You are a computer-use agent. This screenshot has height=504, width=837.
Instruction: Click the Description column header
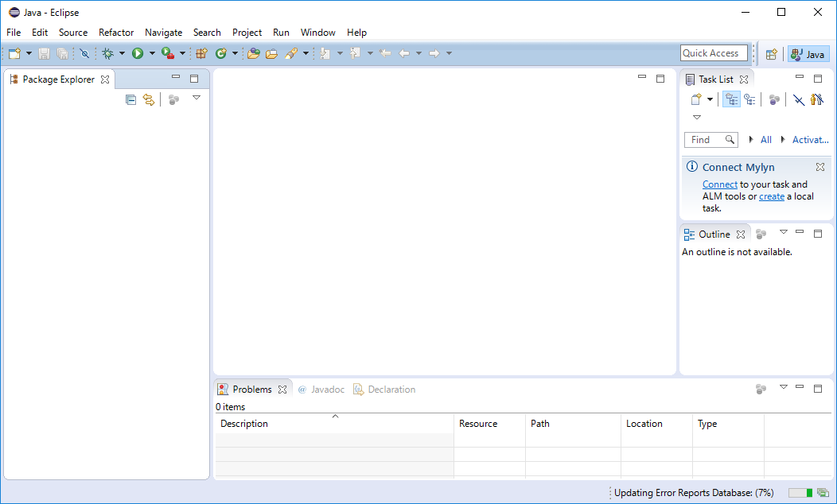tap(335, 424)
